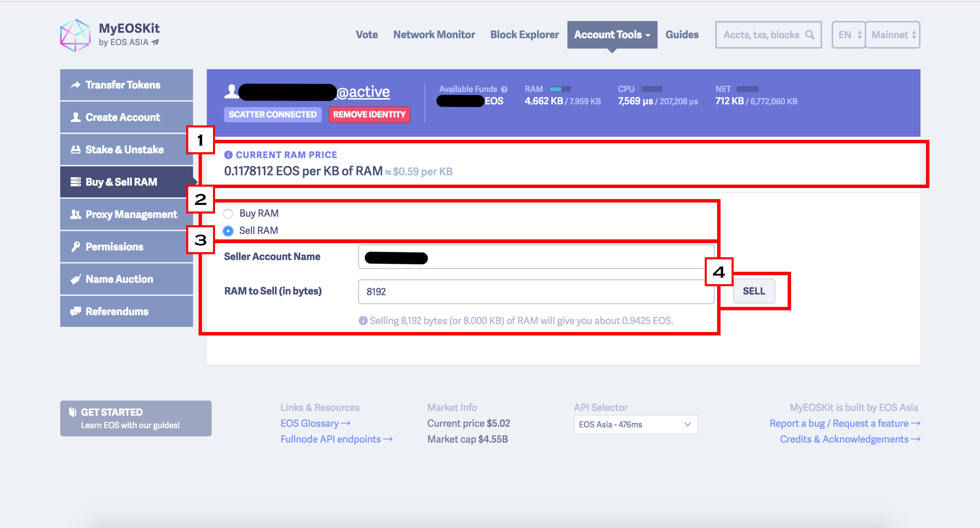
Task: Open Proxy Management in the sidebar
Action: [126, 214]
